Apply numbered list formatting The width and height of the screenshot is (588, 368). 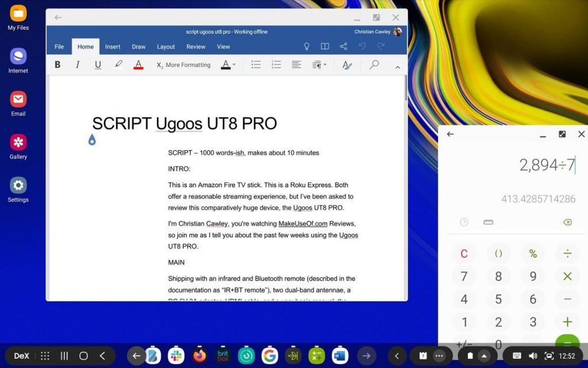coord(276,64)
